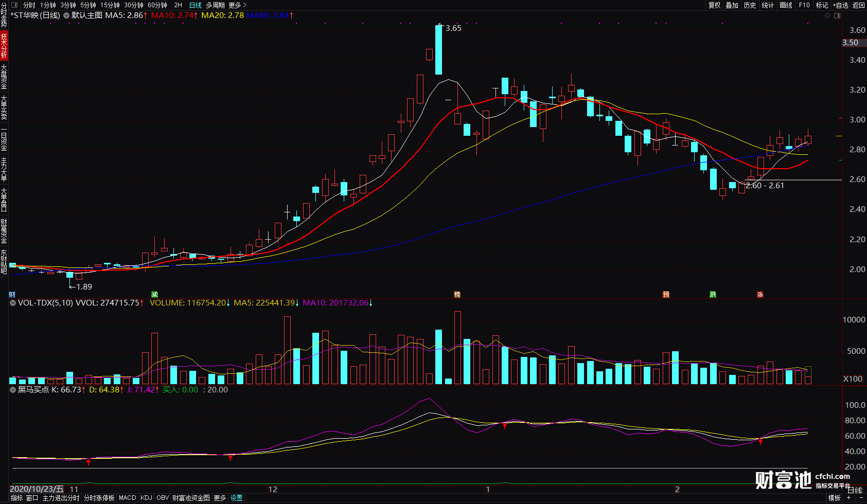Click the *ST华映(日线) stock title
Viewport: 867px width, 504px height.
point(35,15)
